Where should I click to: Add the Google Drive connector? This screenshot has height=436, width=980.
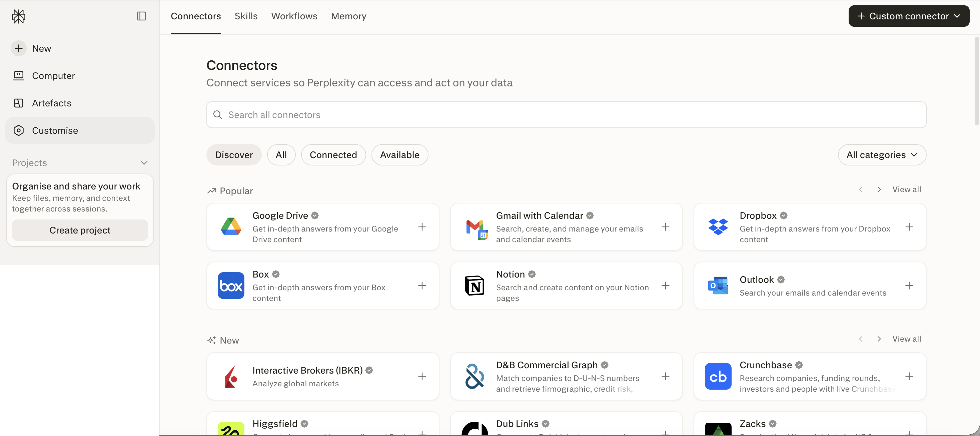click(422, 227)
